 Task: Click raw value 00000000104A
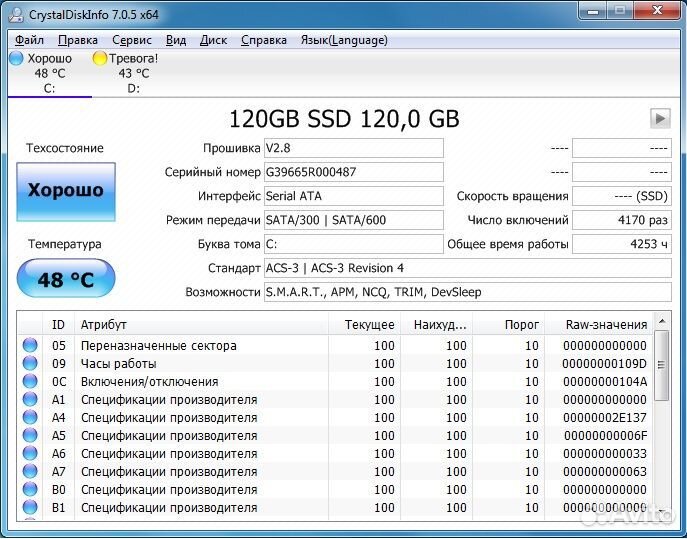point(605,382)
